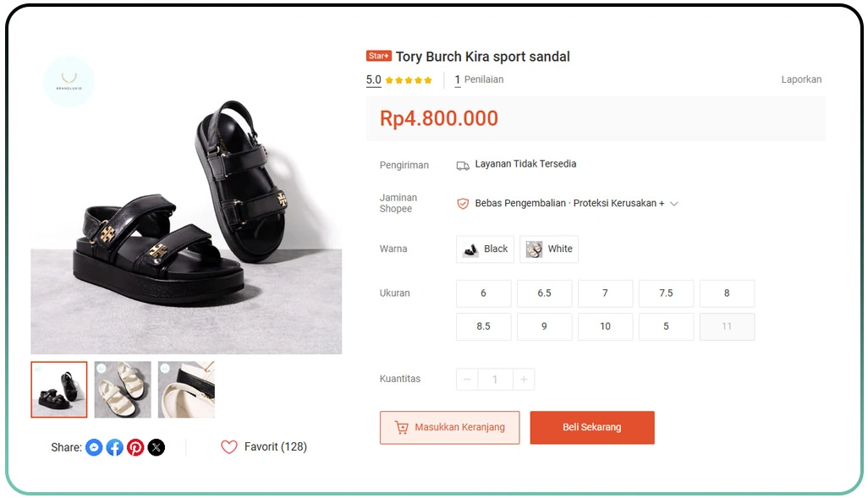This screenshot has width=868, height=498.
Task: Click the Favorit heart icon
Action: [x=229, y=446]
